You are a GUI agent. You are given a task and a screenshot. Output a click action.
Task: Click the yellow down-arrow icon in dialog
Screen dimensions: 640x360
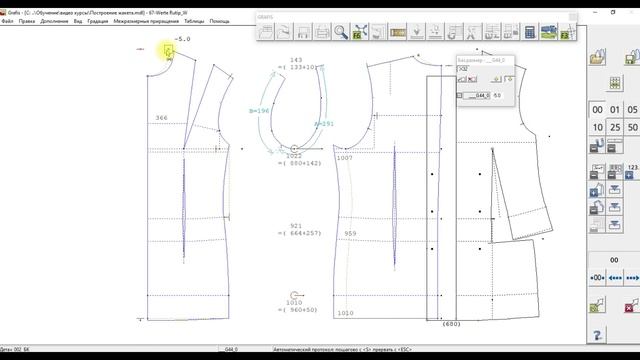coord(509,79)
